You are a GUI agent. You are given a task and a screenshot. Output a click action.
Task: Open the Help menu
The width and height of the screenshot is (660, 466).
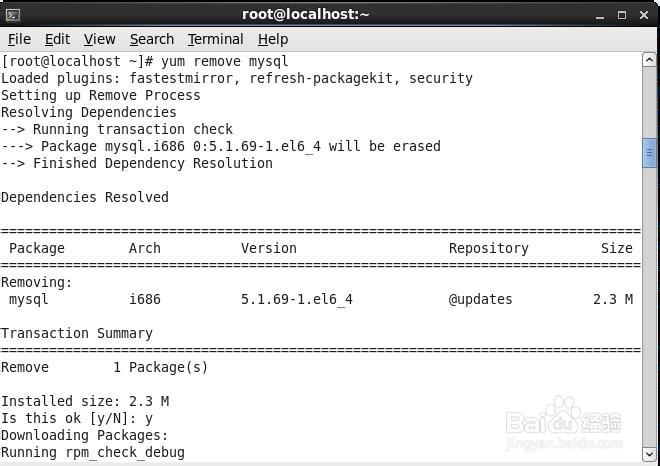click(273, 39)
